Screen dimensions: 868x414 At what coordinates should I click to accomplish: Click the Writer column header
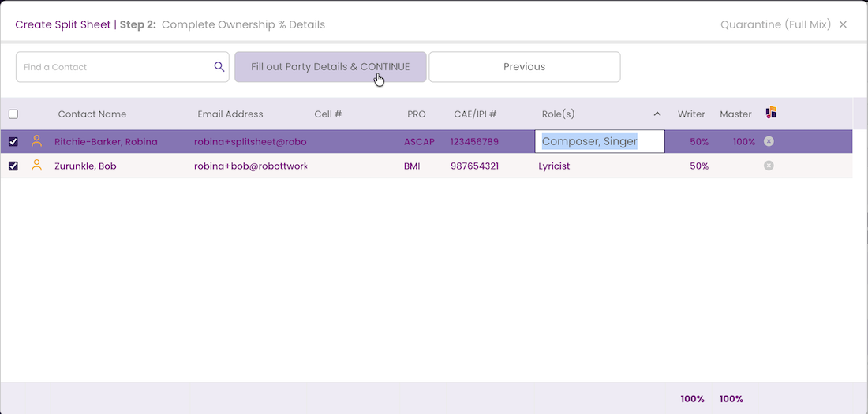[x=691, y=114]
